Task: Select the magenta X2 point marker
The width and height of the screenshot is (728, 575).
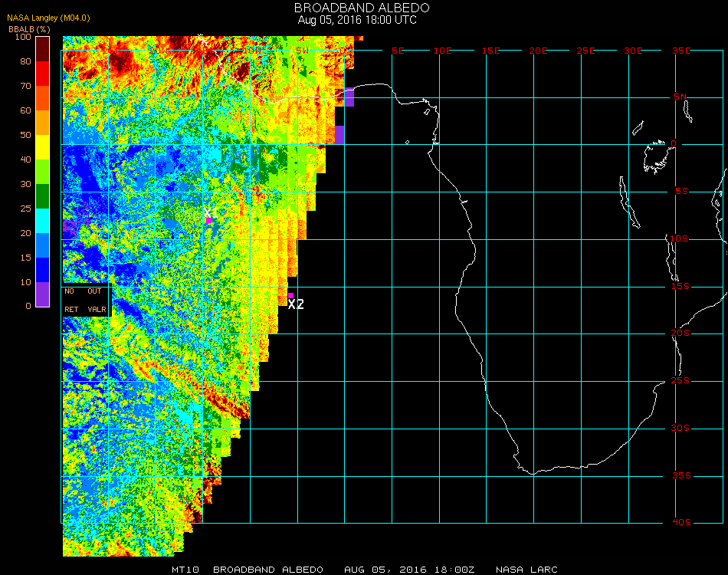Action: click(290, 295)
